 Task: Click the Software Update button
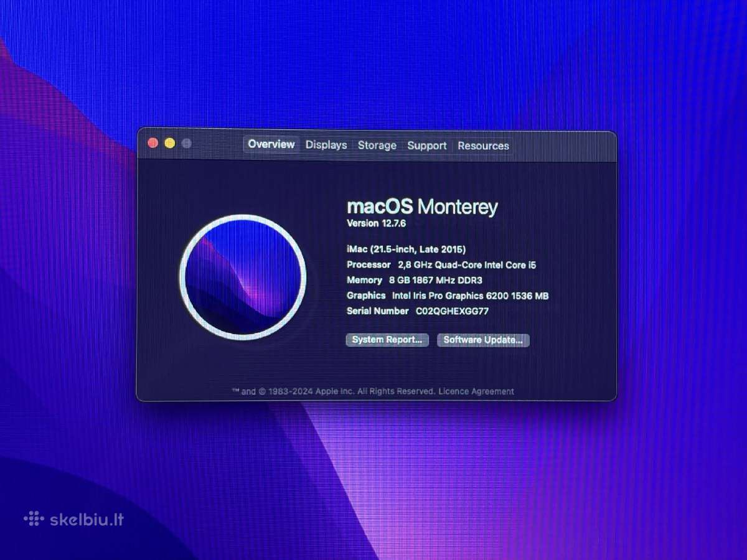click(483, 340)
